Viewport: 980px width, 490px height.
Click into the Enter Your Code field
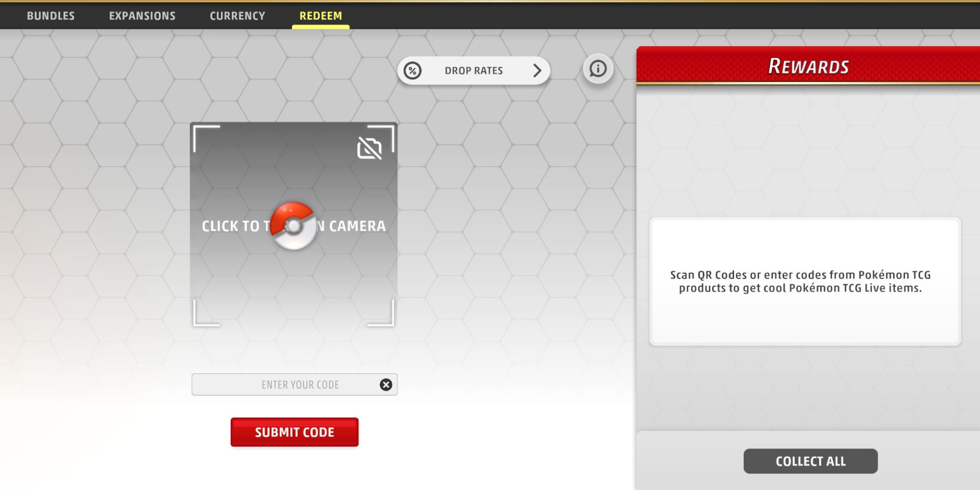[294, 385]
